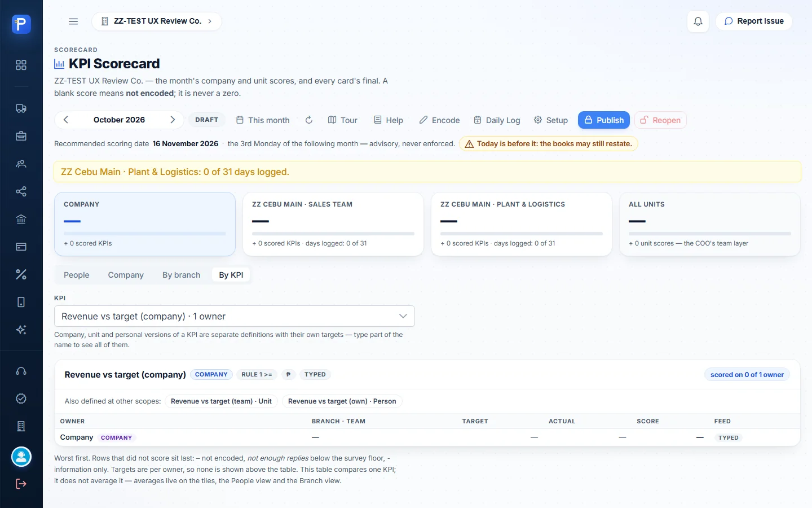Go to previous month arrow
Image resolution: width=812 pixels, height=508 pixels.
(x=66, y=120)
